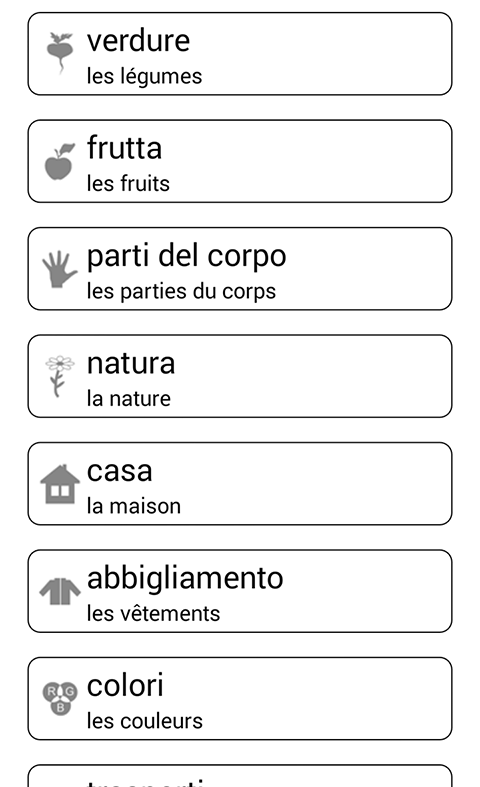Tap the house icon
The image size is (480, 787).
60,484
